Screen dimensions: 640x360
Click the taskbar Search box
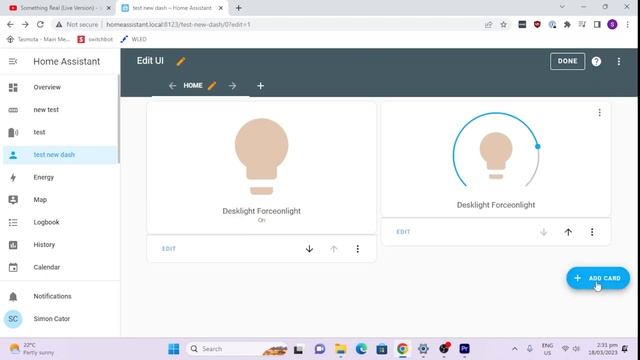(x=237, y=349)
